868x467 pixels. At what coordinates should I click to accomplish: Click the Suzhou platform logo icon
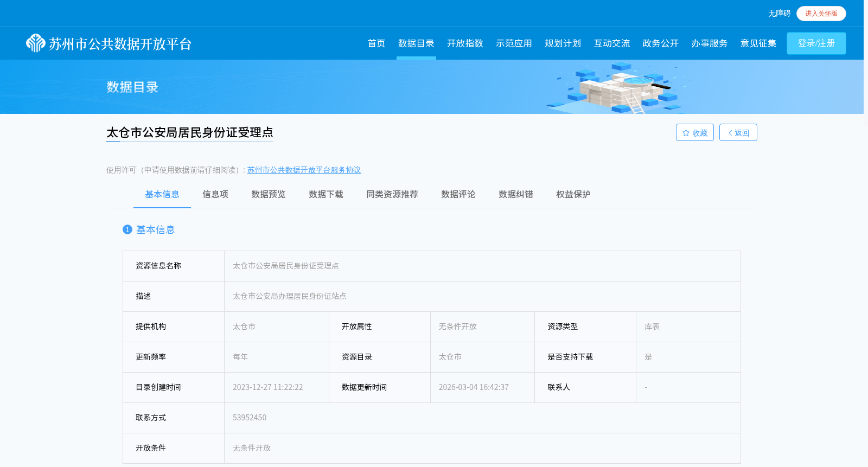coord(36,43)
